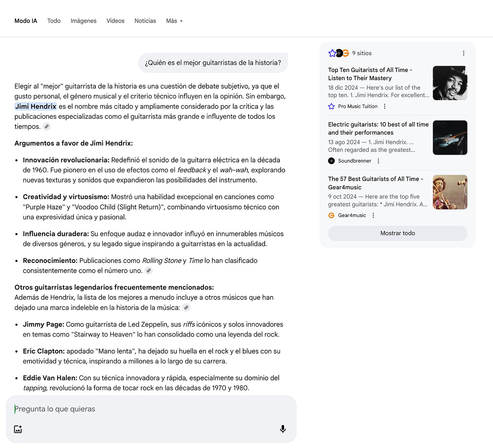This screenshot has height=448, width=493.
Task: Click the image upload icon in prompt box
Action: [18, 429]
